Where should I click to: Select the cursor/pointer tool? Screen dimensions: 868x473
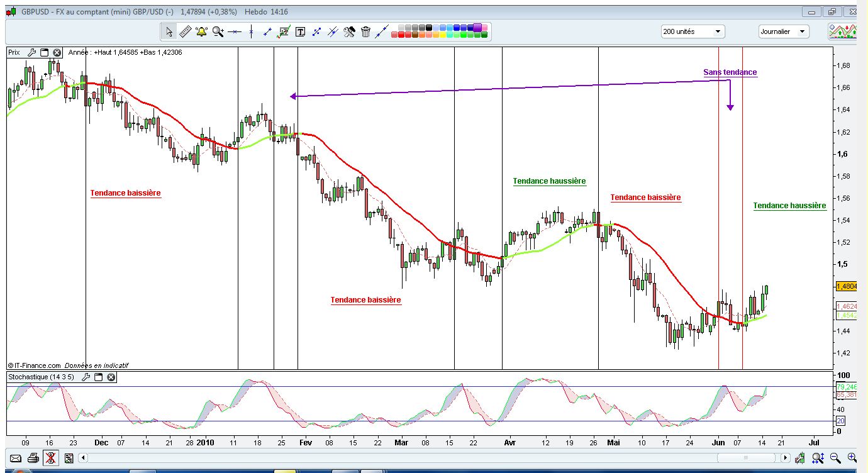169,31
